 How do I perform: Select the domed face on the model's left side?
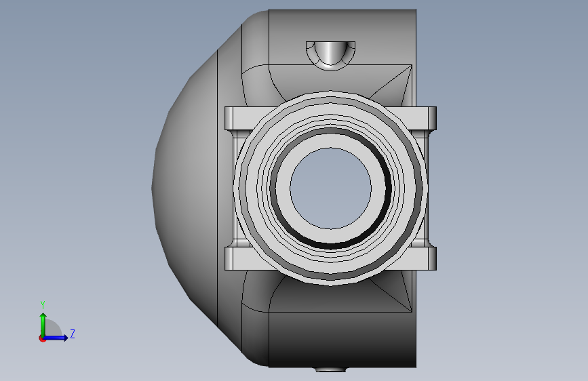tap(185, 188)
